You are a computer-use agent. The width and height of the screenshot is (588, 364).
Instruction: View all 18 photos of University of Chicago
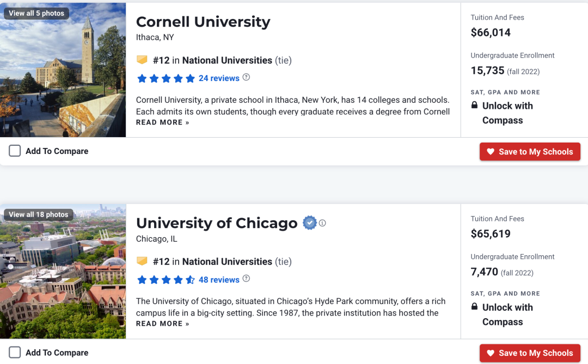coord(39,214)
